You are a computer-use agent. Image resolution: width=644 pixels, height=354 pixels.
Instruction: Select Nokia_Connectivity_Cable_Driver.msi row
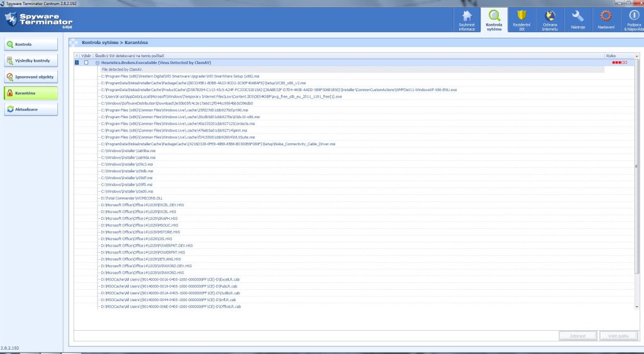click(x=218, y=144)
